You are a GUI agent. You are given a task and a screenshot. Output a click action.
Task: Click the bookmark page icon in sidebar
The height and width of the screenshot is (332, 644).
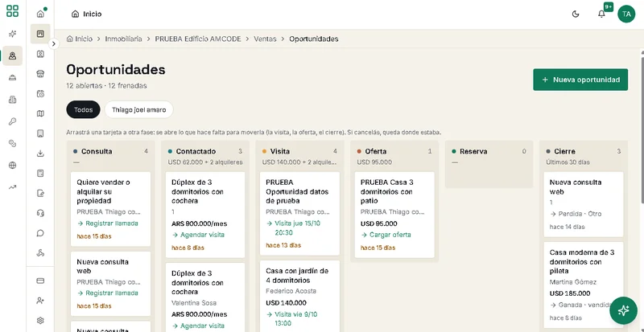[40, 133]
